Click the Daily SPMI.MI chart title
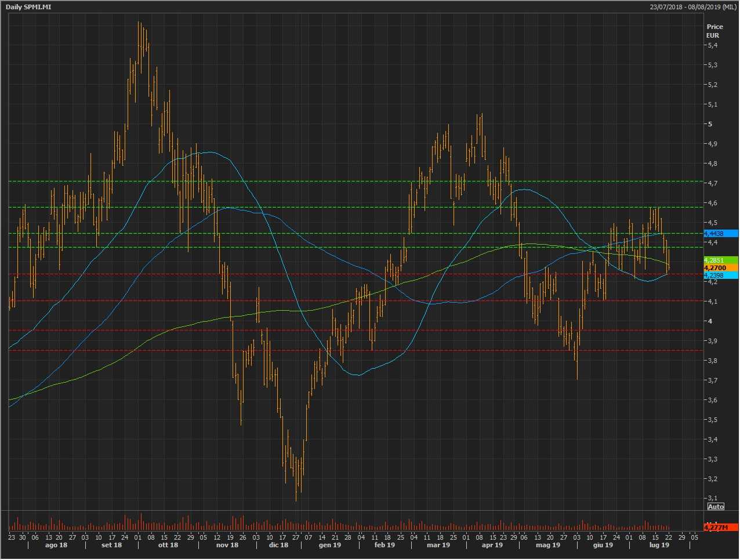Viewport: 740px width, 560px height. pos(28,6)
